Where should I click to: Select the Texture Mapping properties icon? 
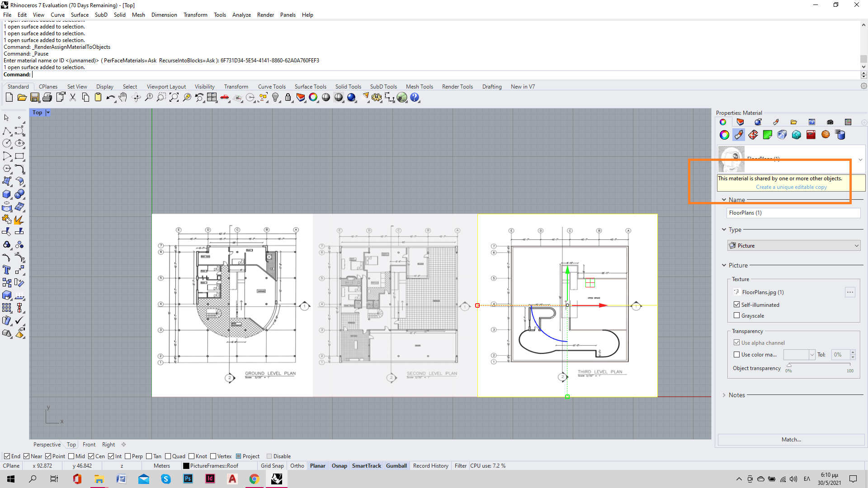[x=753, y=135]
